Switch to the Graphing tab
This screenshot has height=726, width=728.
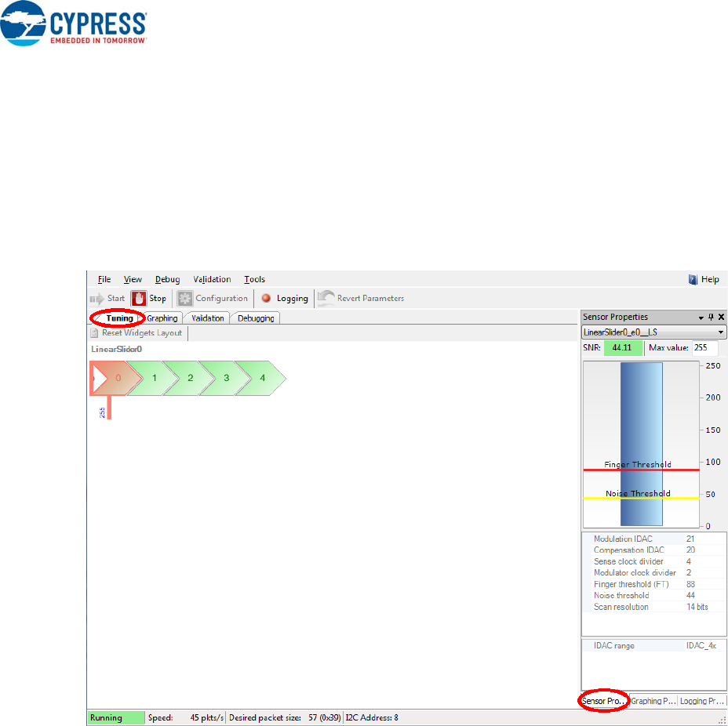pos(162,318)
